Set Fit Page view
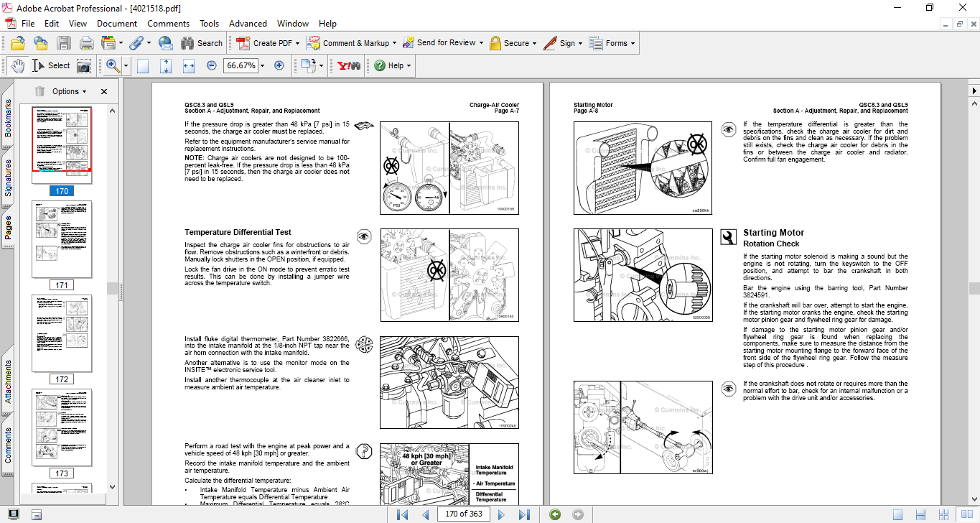This screenshot has height=523, width=980. tap(166, 65)
